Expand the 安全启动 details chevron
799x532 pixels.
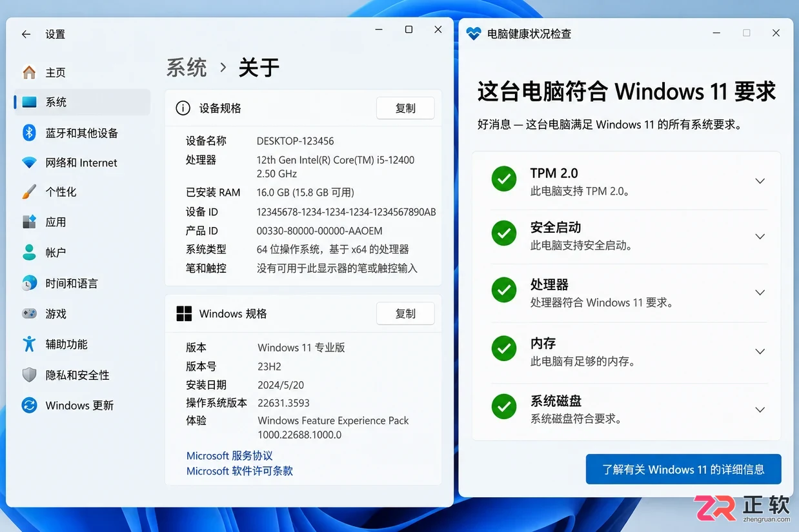click(x=760, y=237)
